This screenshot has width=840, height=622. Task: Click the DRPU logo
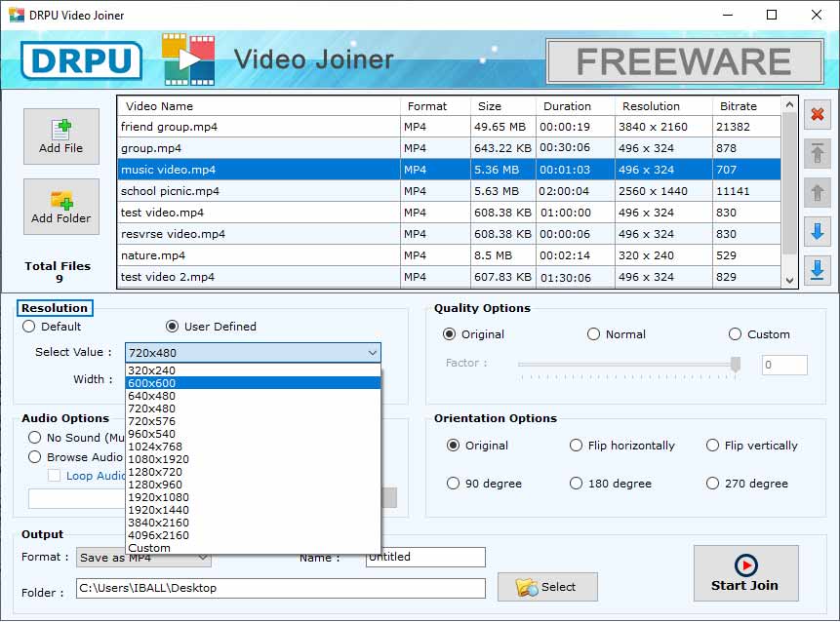[x=81, y=59]
